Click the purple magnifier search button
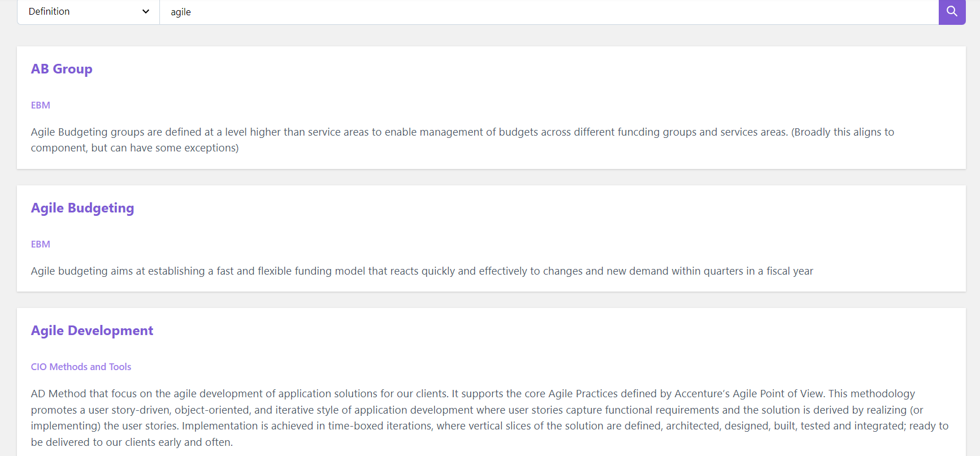Viewport: 980px width, 456px height. point(952,11)
